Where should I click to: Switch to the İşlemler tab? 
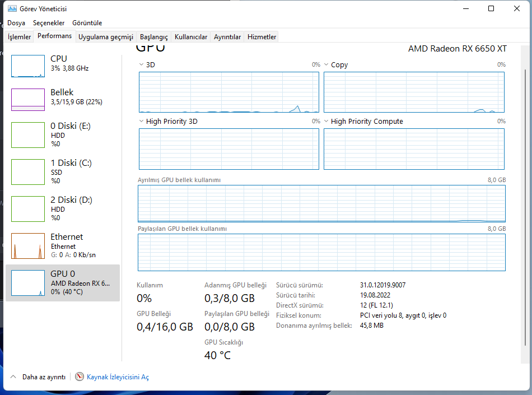(x=20, y=36)
